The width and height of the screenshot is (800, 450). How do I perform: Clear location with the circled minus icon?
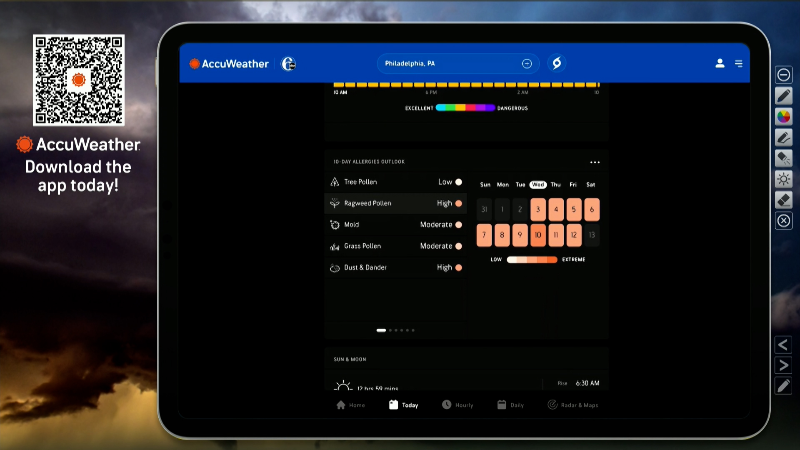pos(527,64)
